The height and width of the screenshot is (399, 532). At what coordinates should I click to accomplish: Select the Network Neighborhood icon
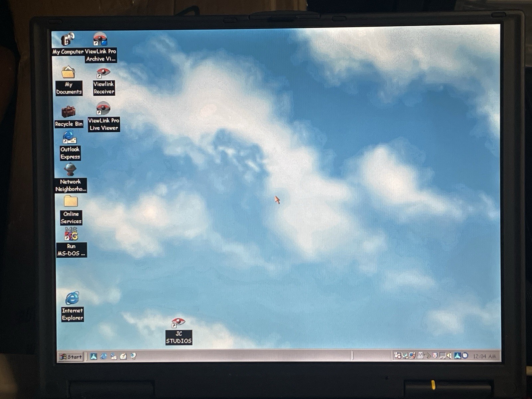(70, 170)
